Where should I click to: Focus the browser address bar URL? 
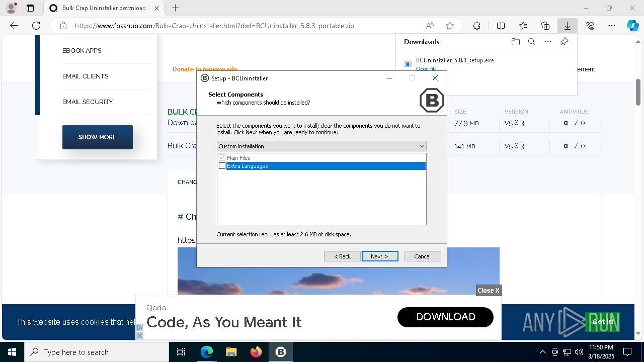214,26
